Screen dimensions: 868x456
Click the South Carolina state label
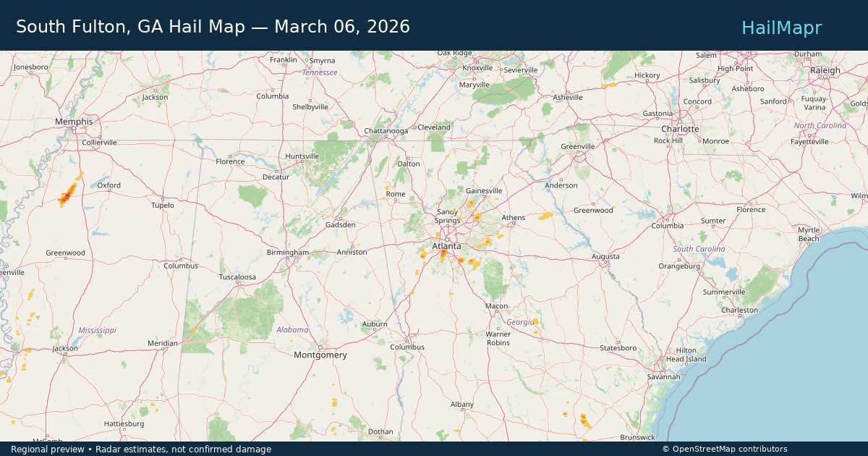point(699,250)
